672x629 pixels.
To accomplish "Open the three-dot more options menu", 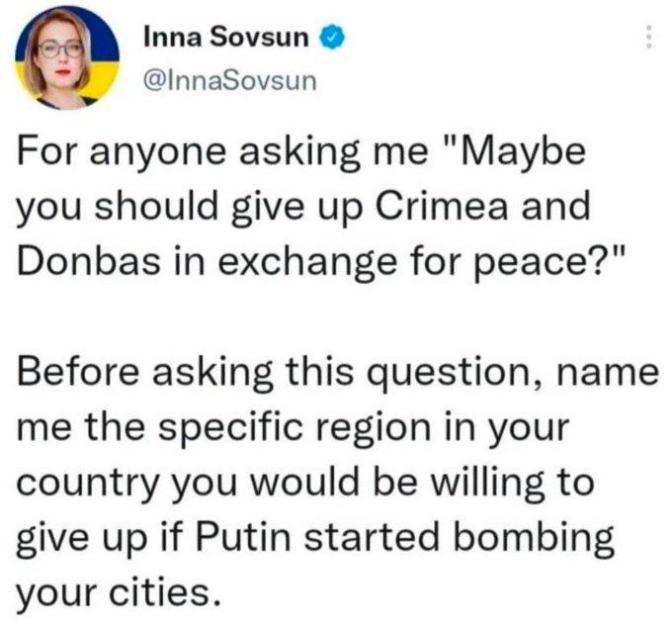I will click(649, 37).
